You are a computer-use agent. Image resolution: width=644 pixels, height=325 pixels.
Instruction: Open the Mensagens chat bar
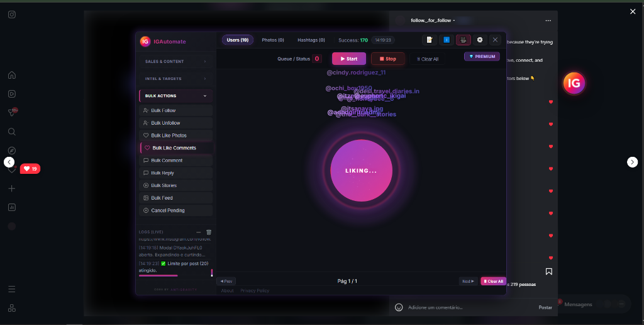pos(594,304)
